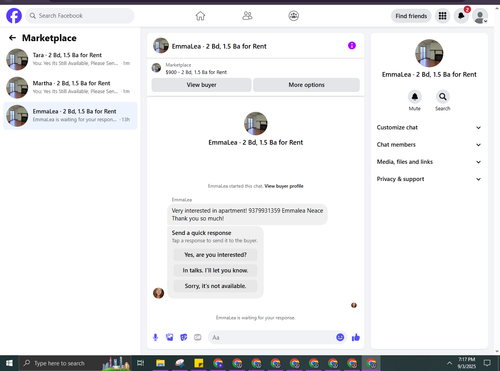Open the Menu grid icon
This screenshot has height=371, width=500.
pos(442,16)
